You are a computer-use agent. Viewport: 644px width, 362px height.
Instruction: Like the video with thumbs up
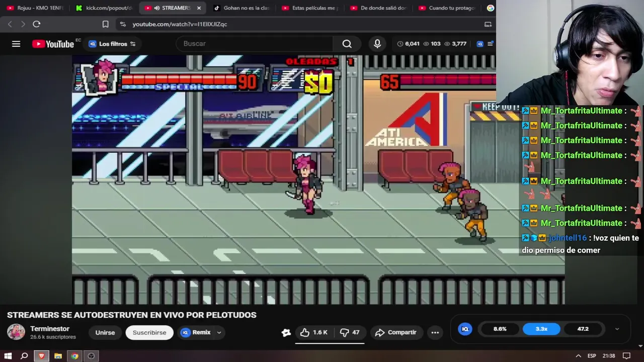click(x=313, y=332)
